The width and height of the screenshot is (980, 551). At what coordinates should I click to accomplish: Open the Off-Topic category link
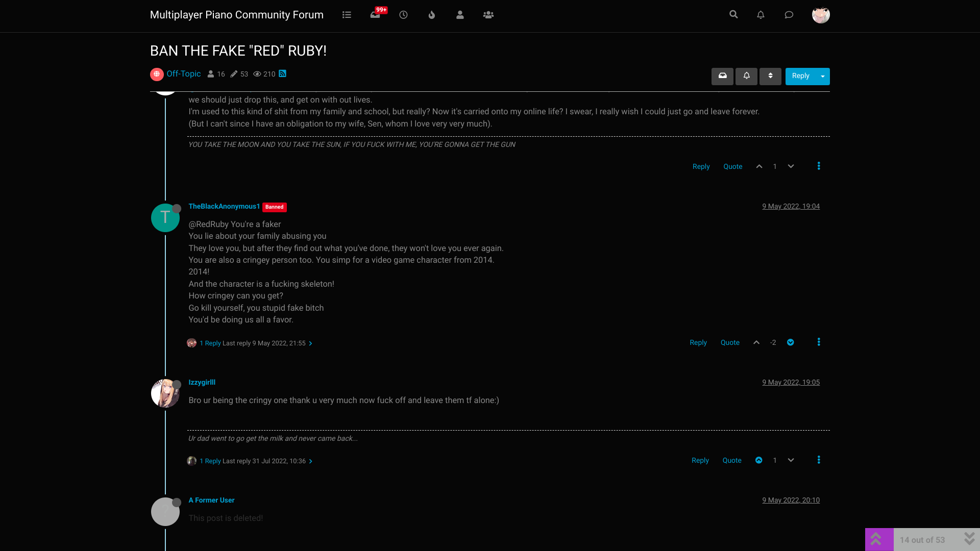tap(184, 74)
